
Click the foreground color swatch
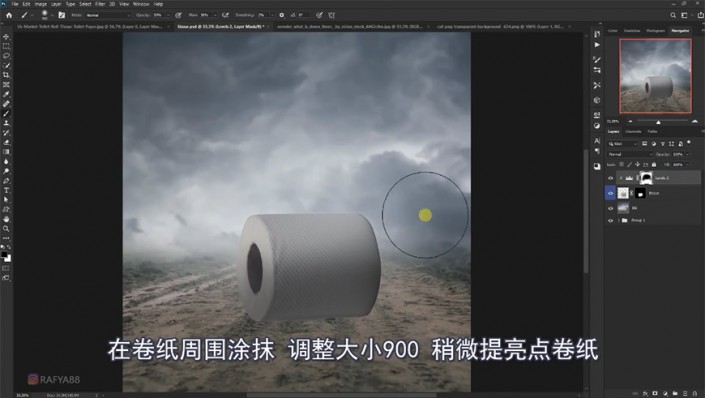(x=4, y=255)
